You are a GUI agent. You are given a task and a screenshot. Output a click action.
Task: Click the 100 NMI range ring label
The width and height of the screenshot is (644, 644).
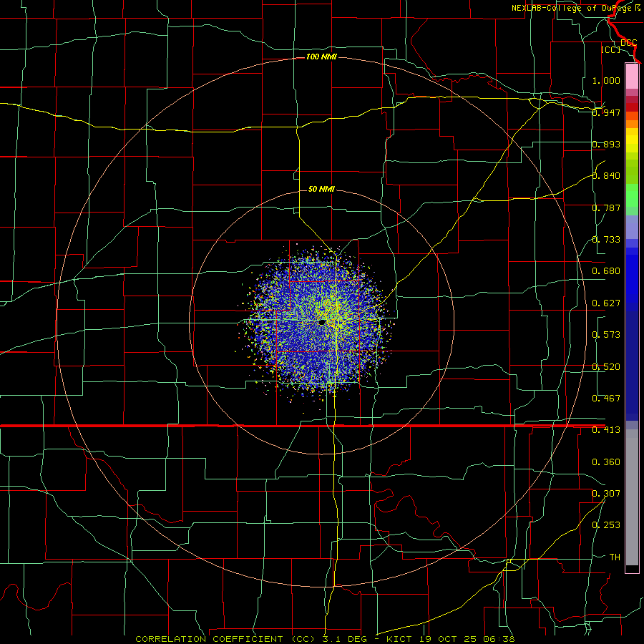point(321,57)
